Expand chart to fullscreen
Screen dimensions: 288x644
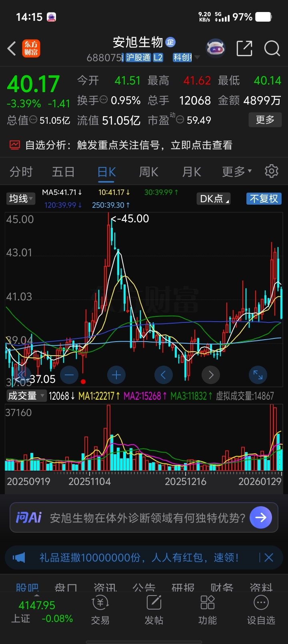click(x=258, y=375)
